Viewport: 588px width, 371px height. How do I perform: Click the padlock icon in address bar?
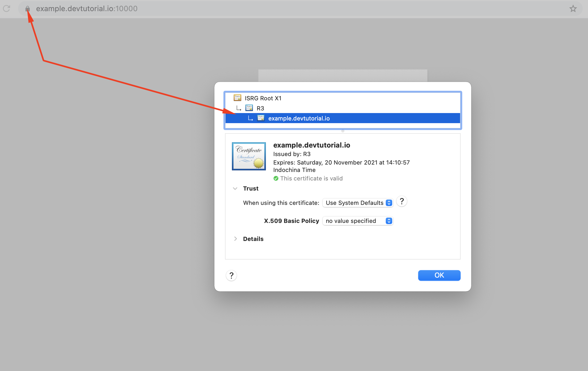tap(27, 9)
